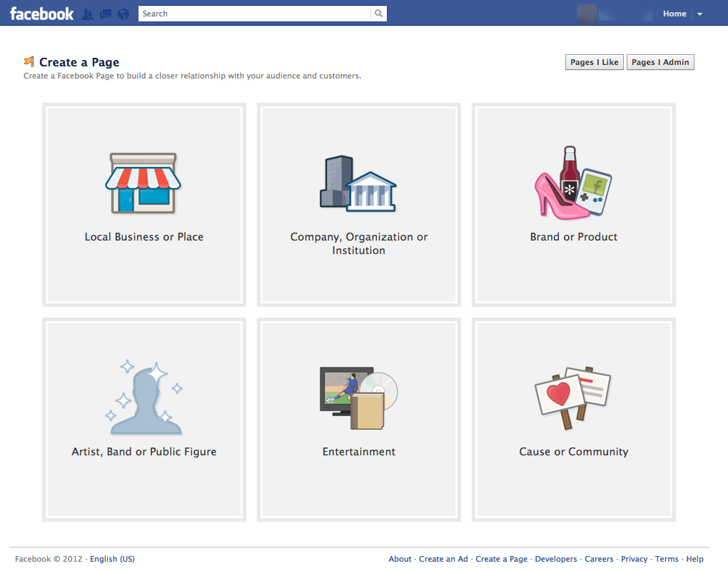The height and width of the screenshot is (571, 728).
Task: Open the About footer link
Action: coord(400,559)
